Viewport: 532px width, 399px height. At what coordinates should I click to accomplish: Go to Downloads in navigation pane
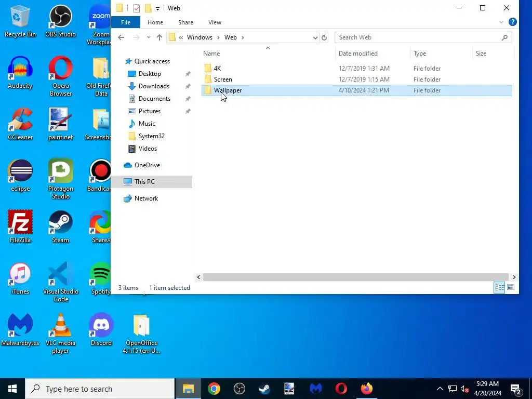coord(154,86)
